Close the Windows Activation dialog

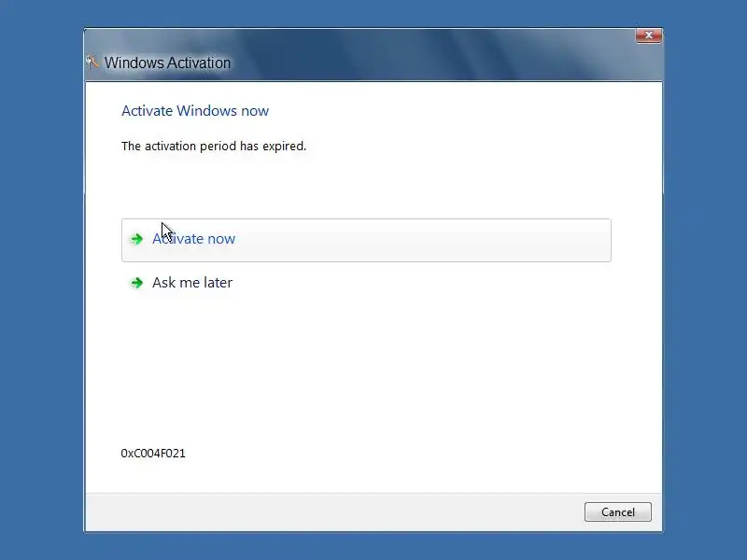click(648, 35)
